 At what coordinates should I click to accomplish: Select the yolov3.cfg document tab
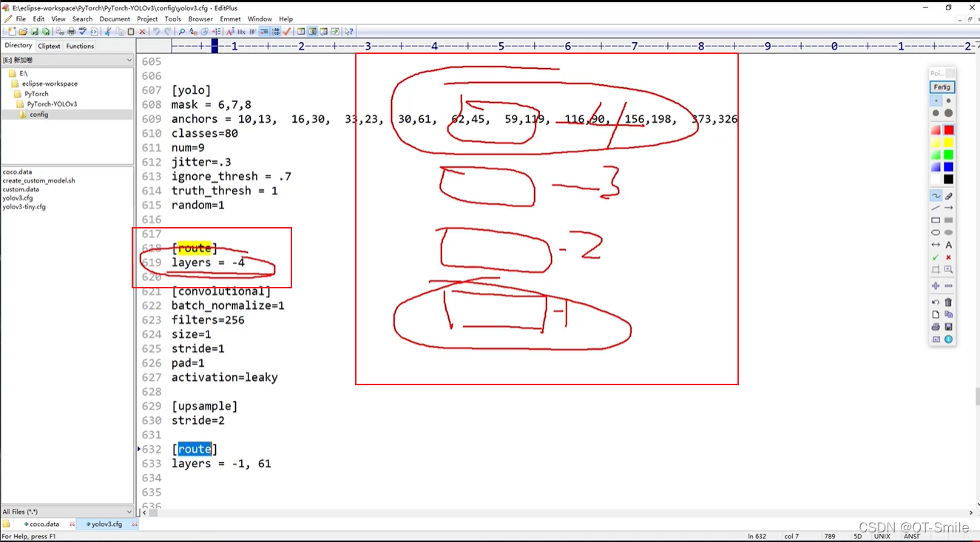coord(109,524)
